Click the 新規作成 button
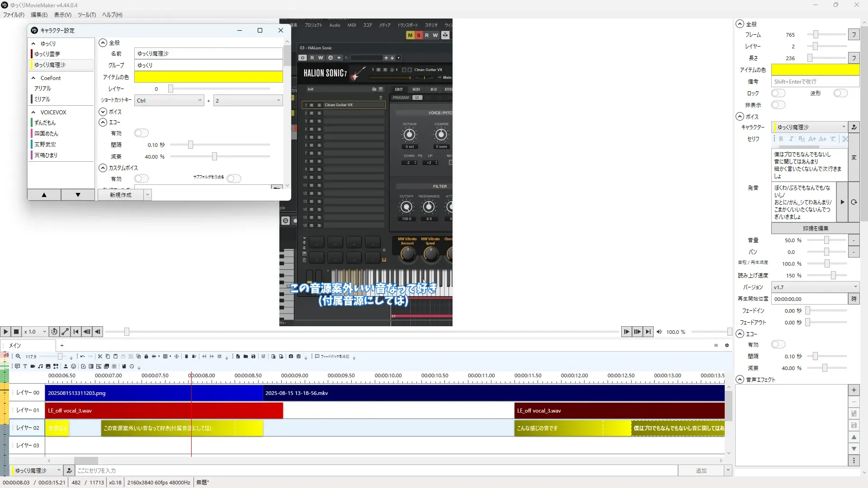The image size is (868, 488). tap(120, 195)
